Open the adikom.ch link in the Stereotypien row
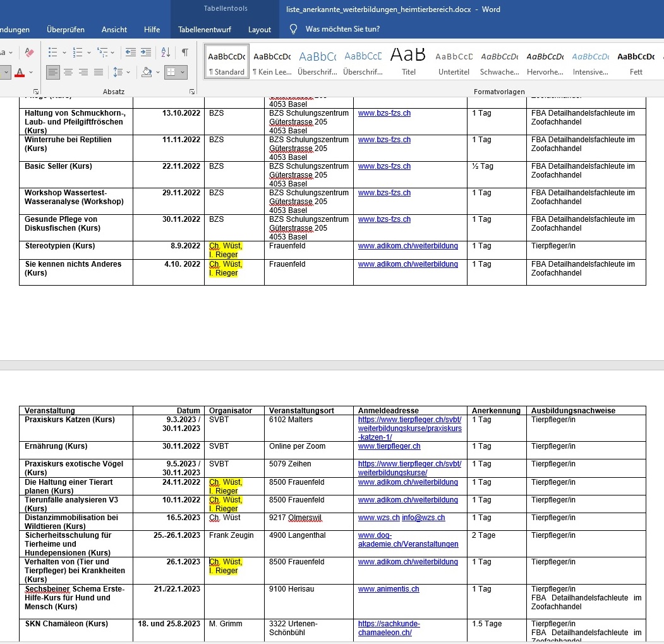This screenshot has width=664, height=644. coord(407,246)
